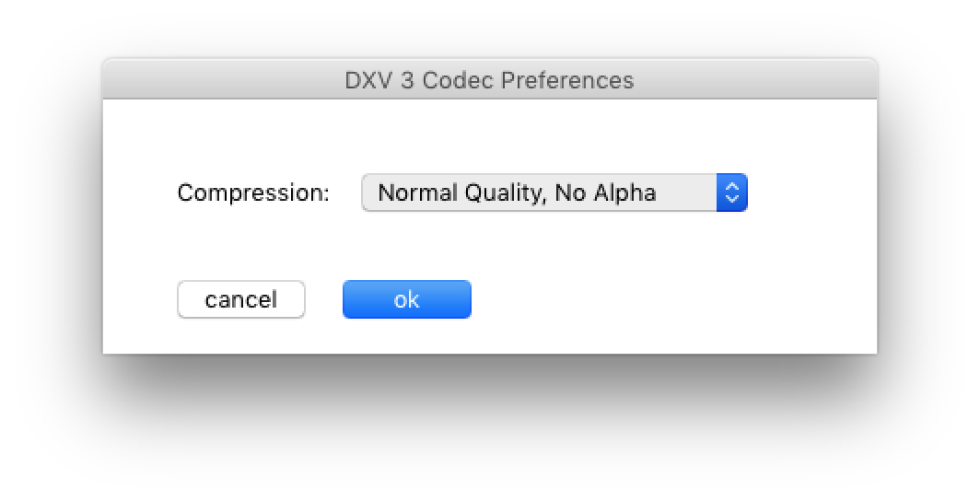
Task: Accept the DXV 3 codec settings
Action: (x=406, y=299)
